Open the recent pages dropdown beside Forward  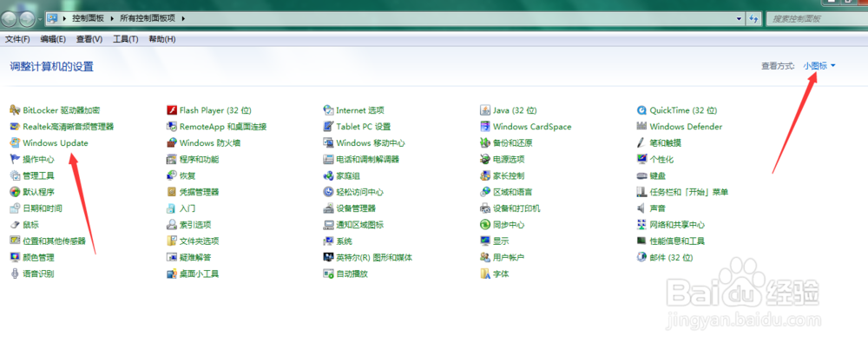pos(41,19)
